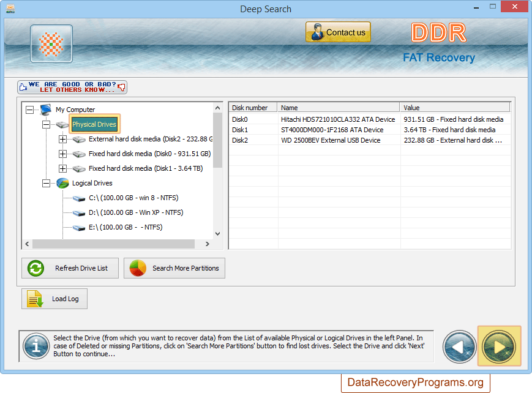Image resolution: width=532 pixels, height=393 pixels.
Task: Go back with the blue Previous arrow
Action: [459, 347]
